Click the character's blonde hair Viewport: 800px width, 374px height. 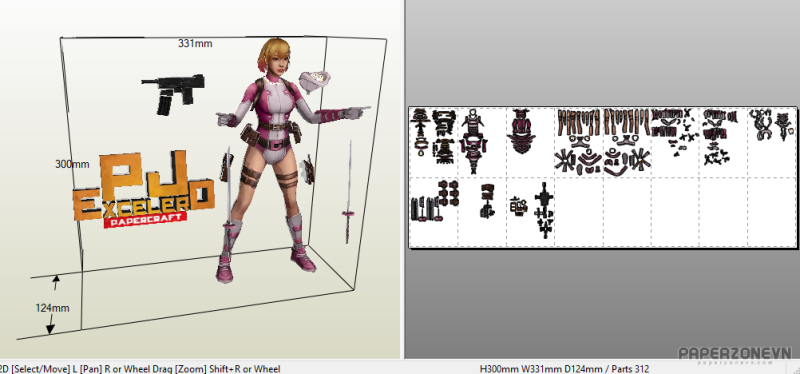pos(274,55)
